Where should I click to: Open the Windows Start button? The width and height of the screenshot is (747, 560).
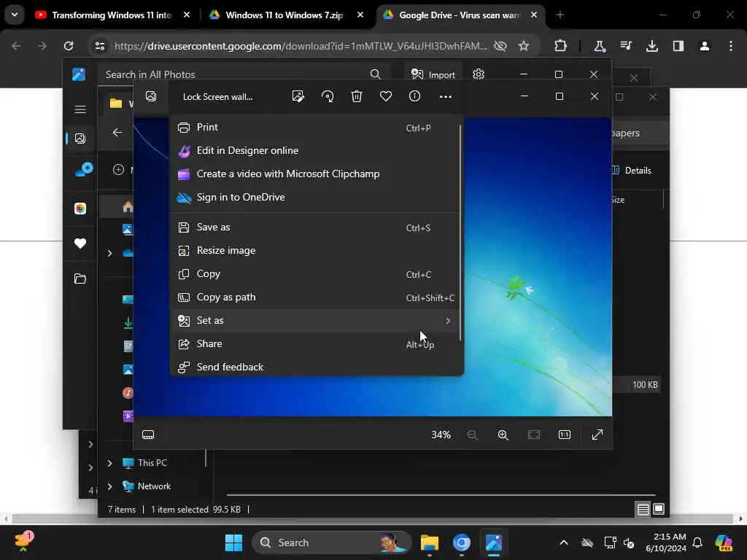pyautogui.click(x=233, y=542)
